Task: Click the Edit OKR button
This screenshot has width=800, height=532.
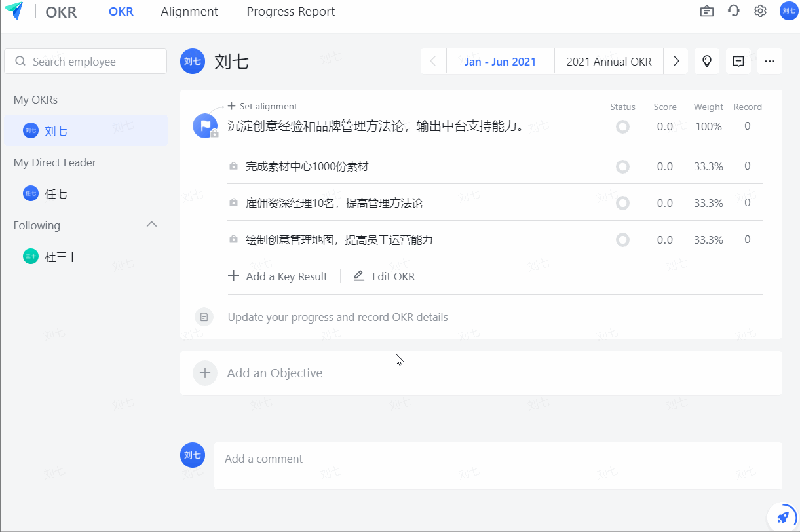Action: [384, 276]
